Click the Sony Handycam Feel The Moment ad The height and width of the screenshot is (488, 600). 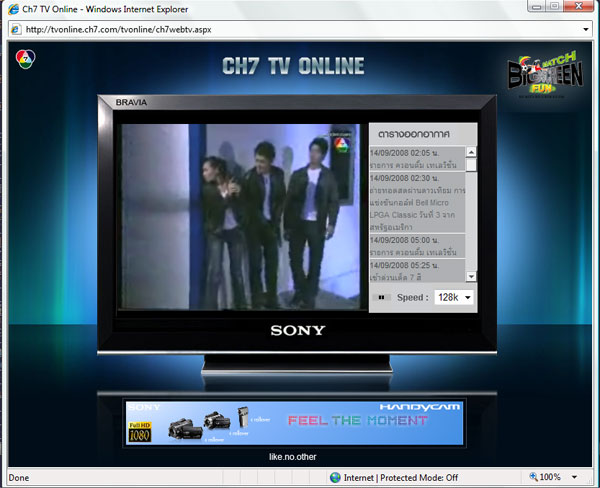pyautogui.click(x=294, y=423)
